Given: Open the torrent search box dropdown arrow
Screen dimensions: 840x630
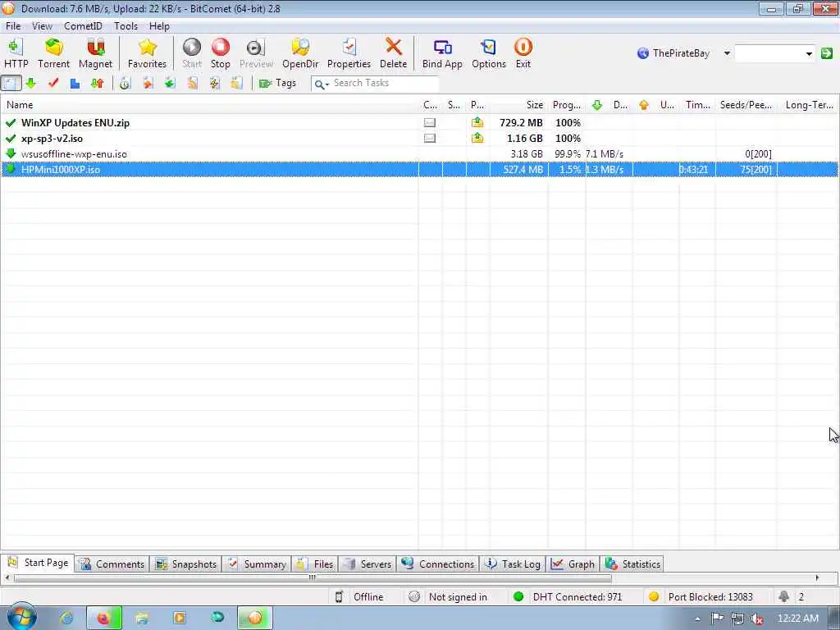Looking at the screenshot, I should pyautogui.click(x=809, y=53).
